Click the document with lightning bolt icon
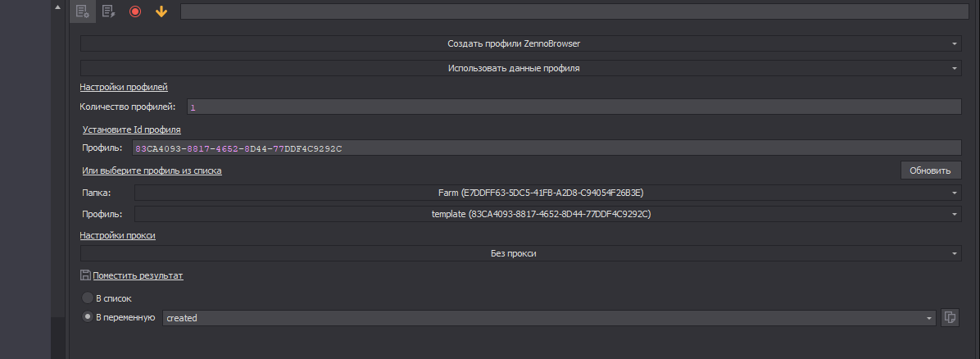 [x=108, y=11]
